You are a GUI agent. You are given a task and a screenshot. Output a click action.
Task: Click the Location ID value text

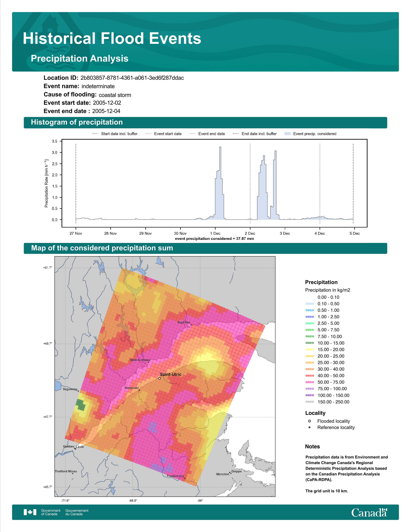pos(132,78)
